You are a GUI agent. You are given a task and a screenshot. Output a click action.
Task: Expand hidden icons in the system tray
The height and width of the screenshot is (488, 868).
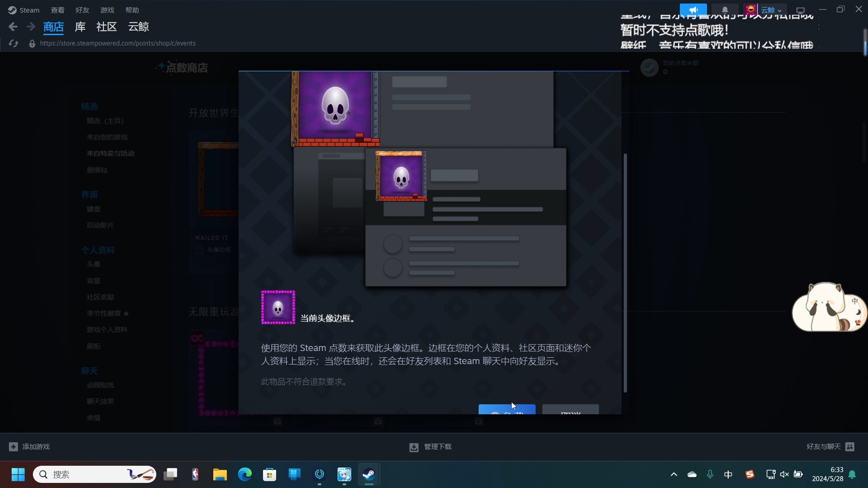(x=674, y=474)
